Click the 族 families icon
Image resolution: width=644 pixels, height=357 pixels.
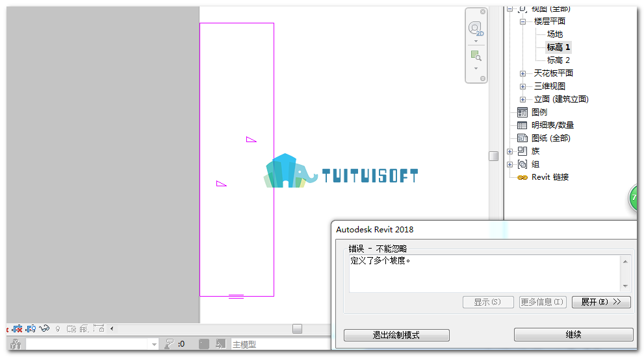pyautogui.click(x=522, y=151)
